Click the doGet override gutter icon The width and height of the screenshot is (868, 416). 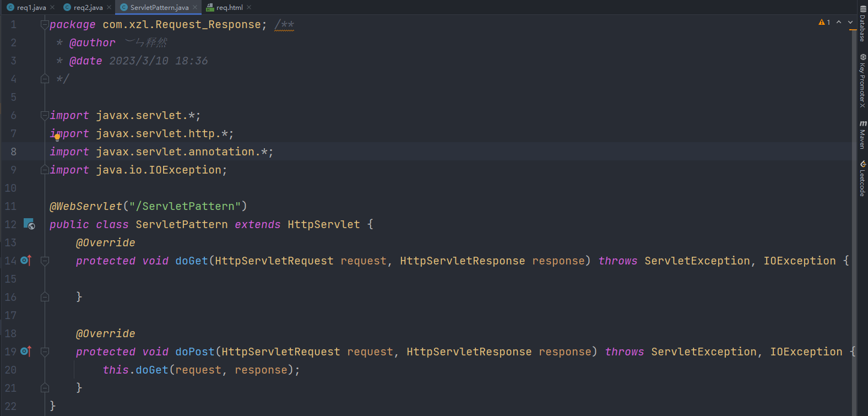[x=25, y=260]
